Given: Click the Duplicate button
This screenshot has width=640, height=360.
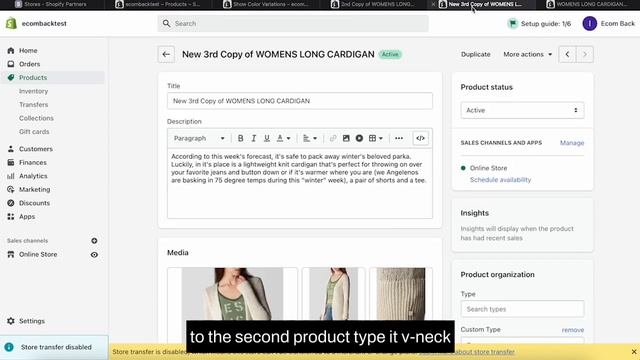Looking at the screenshot, I should coord(476,54).
